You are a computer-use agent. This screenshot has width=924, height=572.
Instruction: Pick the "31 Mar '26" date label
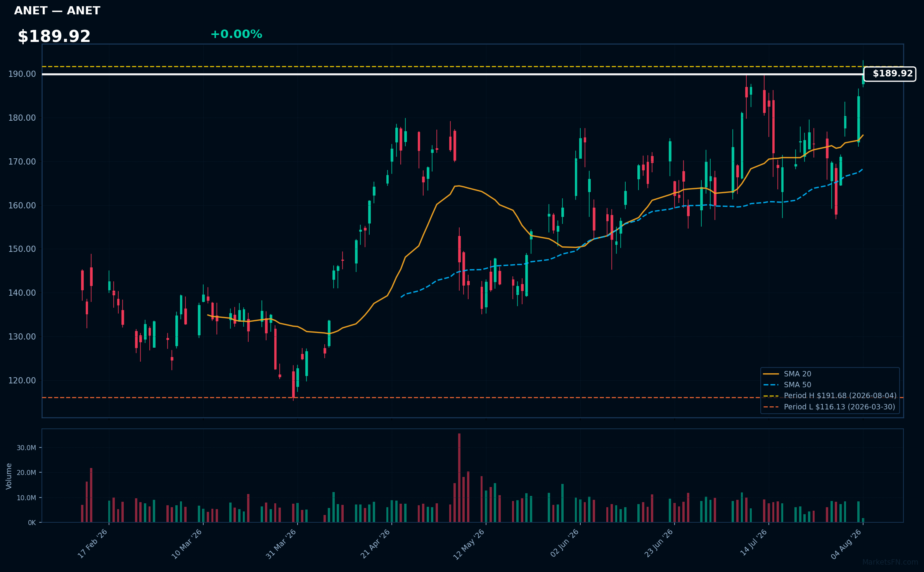coord(281,544)
